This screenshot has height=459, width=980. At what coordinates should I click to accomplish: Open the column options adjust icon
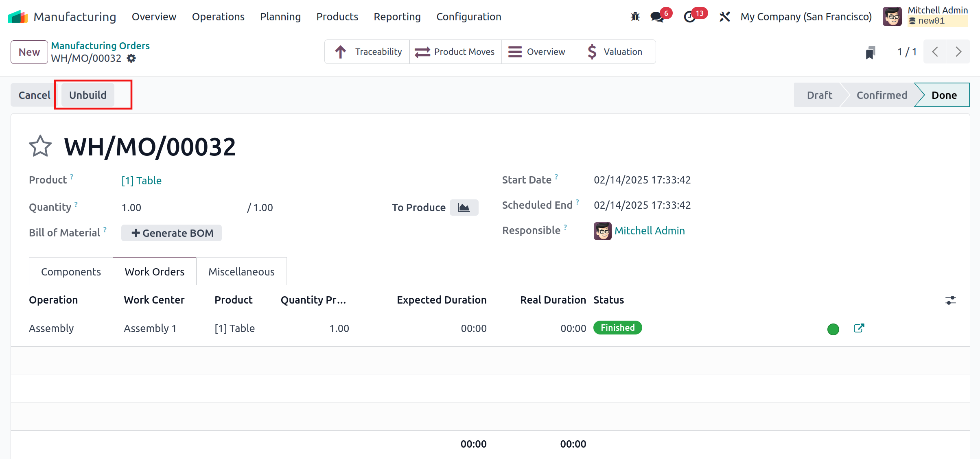point(950,300)
